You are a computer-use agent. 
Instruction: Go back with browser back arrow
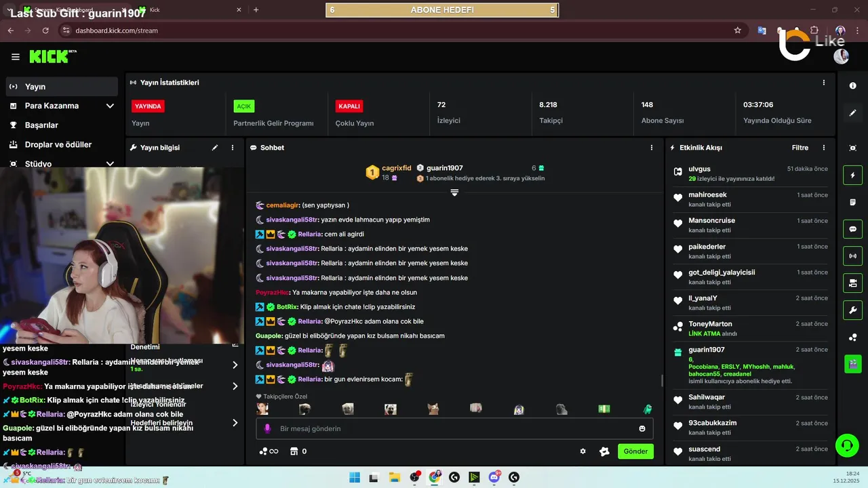(10, 30)
